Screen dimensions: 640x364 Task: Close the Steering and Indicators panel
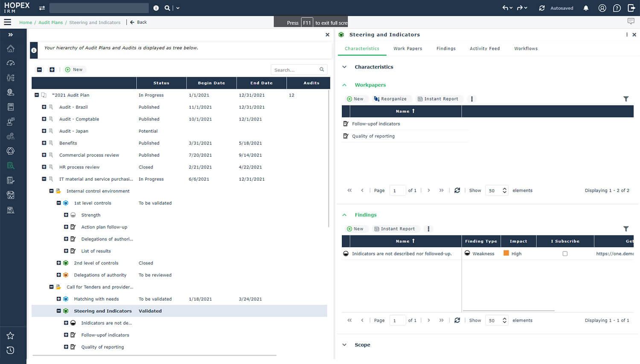coord(634,35)
